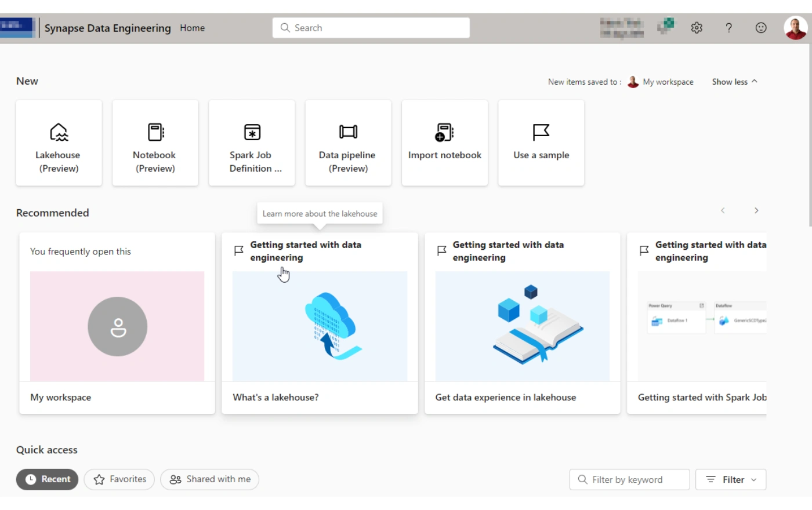
Task: Show next recommended cards
Action: [756, 210]
